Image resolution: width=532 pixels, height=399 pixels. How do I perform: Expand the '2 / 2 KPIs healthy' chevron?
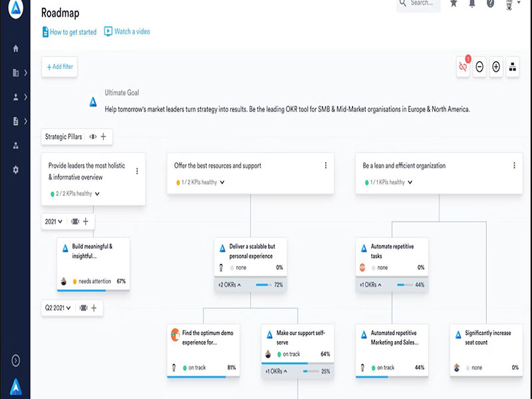pos(97,194)
